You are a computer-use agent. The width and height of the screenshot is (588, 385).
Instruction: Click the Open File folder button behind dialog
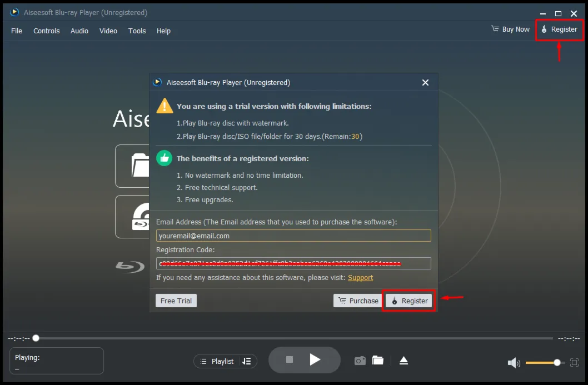[132, 166]
